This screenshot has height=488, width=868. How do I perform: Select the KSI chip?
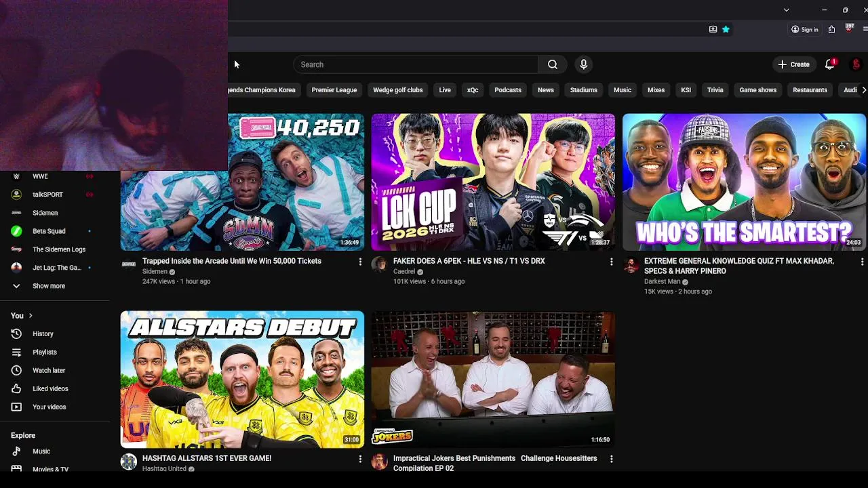pyautogui.click(x=686, y=90)
